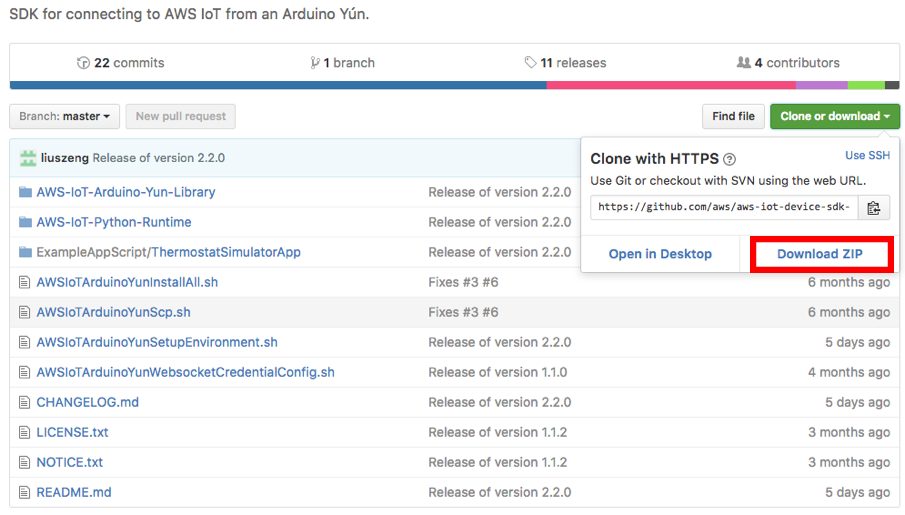
Task: Click the file icon for AWSIoTArduinoYunWebsocketCredentialConfig.sh
Action: pos(24,372)
